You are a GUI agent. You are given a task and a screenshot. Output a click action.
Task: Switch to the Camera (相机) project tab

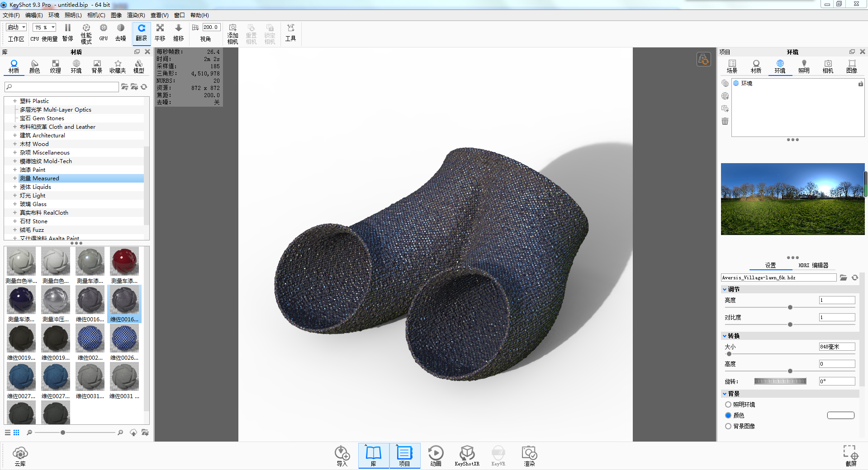[828, 66]
